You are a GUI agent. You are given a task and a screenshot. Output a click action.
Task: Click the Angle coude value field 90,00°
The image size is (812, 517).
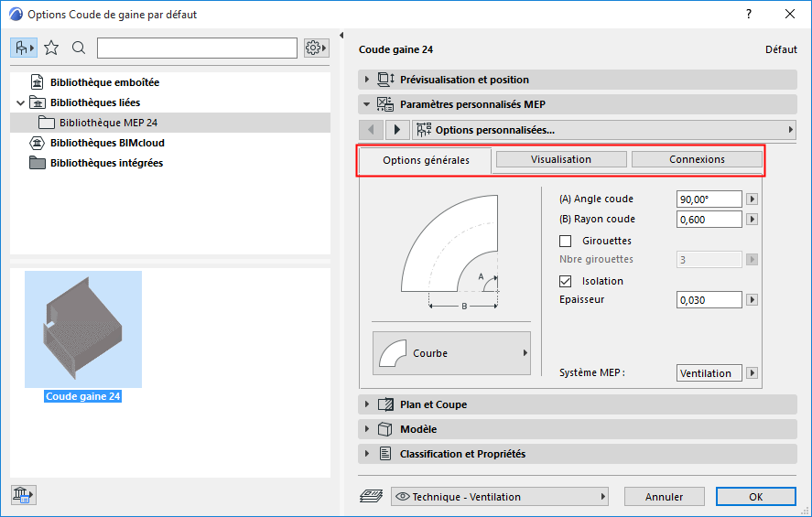tap(709, 199)
